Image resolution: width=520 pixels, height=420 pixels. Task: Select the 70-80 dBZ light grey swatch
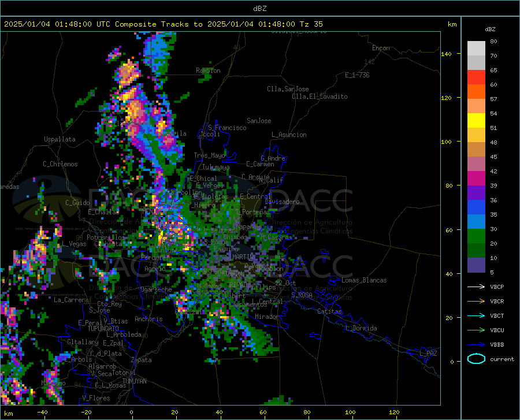pyautogui.click(x=476, y=49)
